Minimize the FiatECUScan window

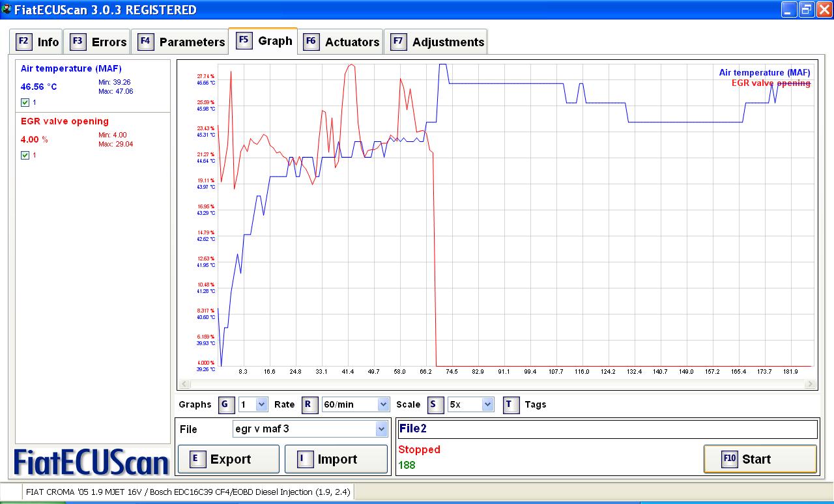[x=789, y=9]
